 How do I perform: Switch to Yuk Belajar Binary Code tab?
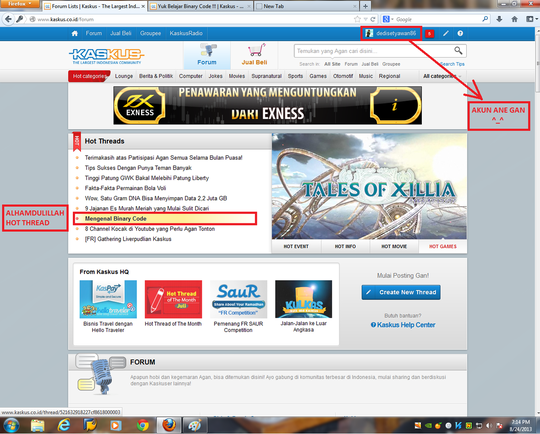tap(201, 6)
